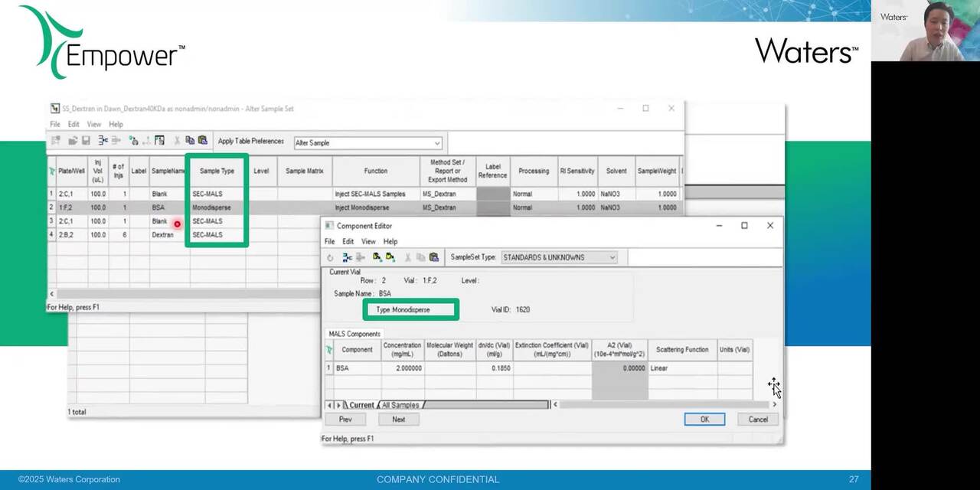Click the "2.000000" Concentration cell
Image resolution: width=980 pixels, height=490 pixels.
point(402,368)
